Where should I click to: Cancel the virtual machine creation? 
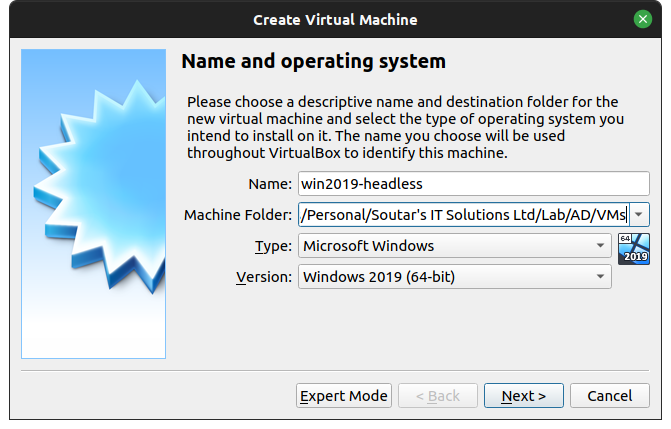click(609, 396)
